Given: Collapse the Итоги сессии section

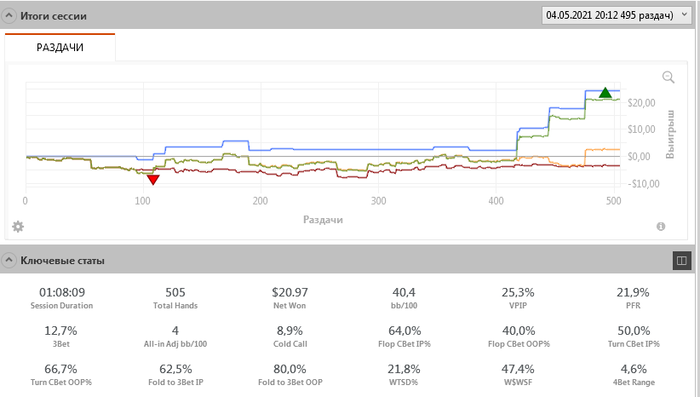Looking at the screenshot, I should [x=8, y=16].
